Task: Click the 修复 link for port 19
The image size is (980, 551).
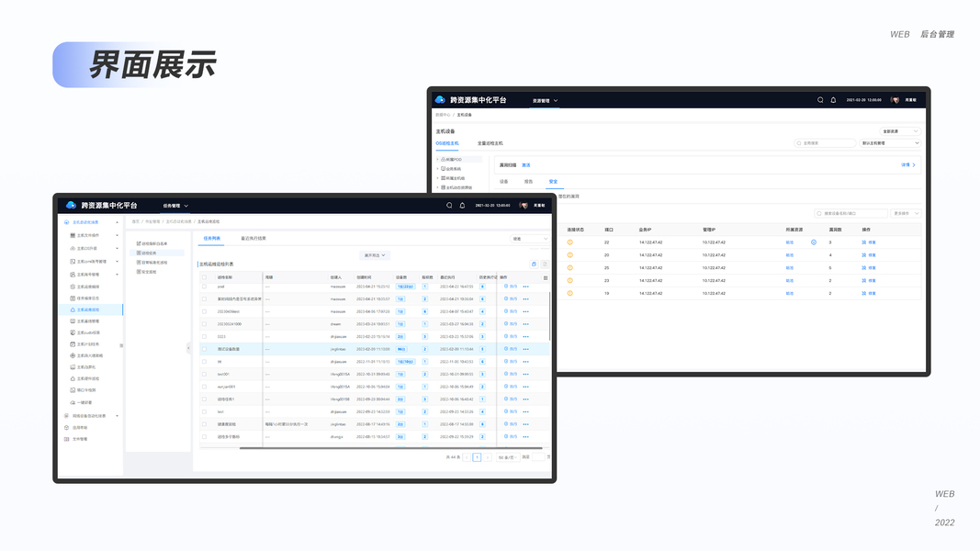Action: coord(870,293)
